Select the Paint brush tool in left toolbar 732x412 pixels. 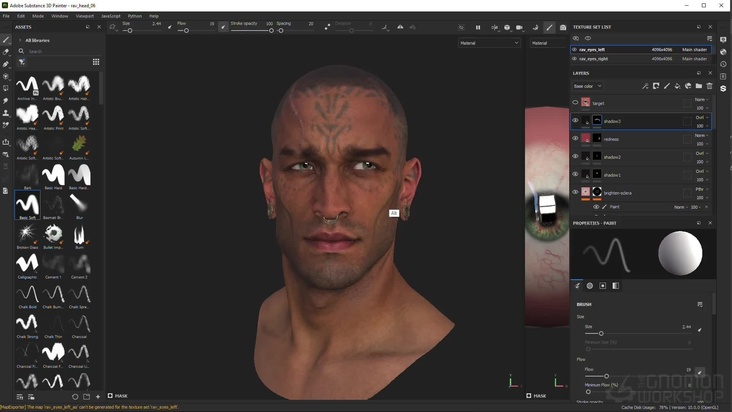pyautogui.click(x=6, y=40)
